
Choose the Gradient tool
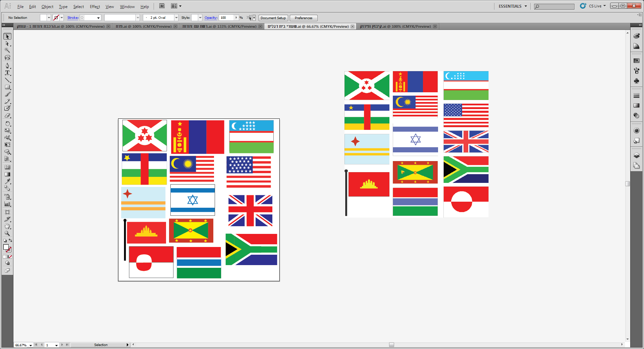coord(7,174)
